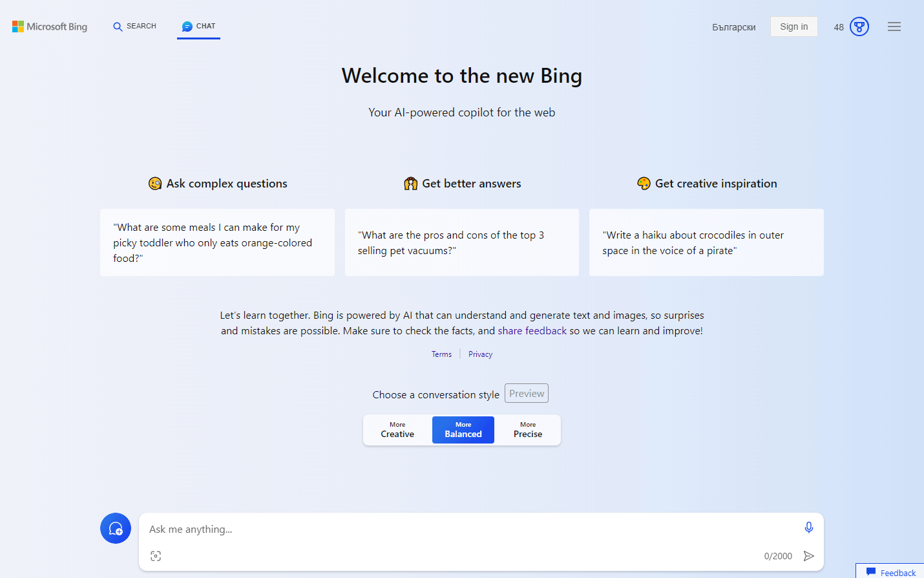This screenshot has height=578, width=924.
Task: Click the send message arrow icon
Action: 808,556
